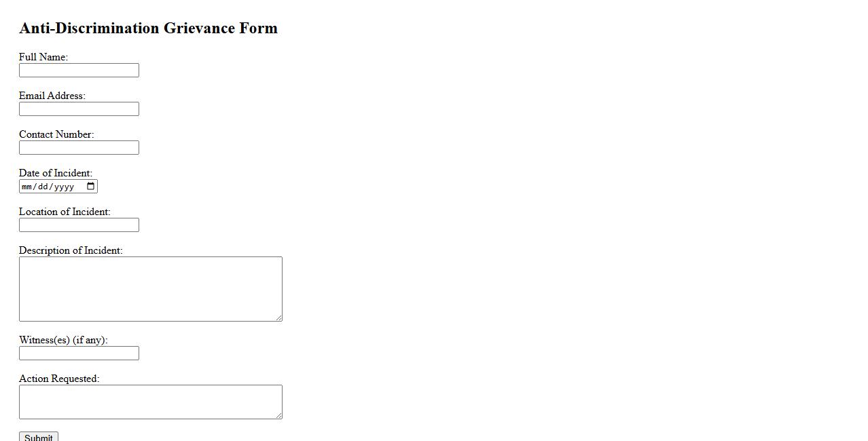Click the "Contact Number:" label

pos(56,134)
